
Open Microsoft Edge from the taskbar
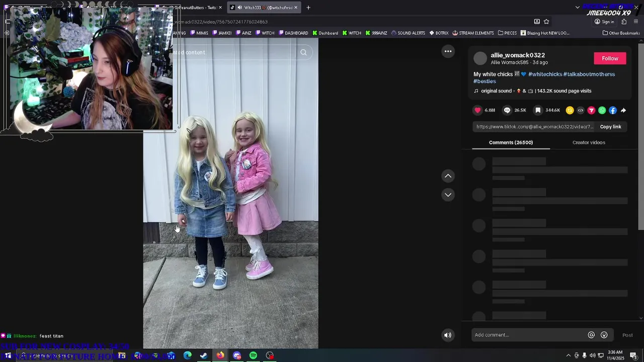pos(187,355)
